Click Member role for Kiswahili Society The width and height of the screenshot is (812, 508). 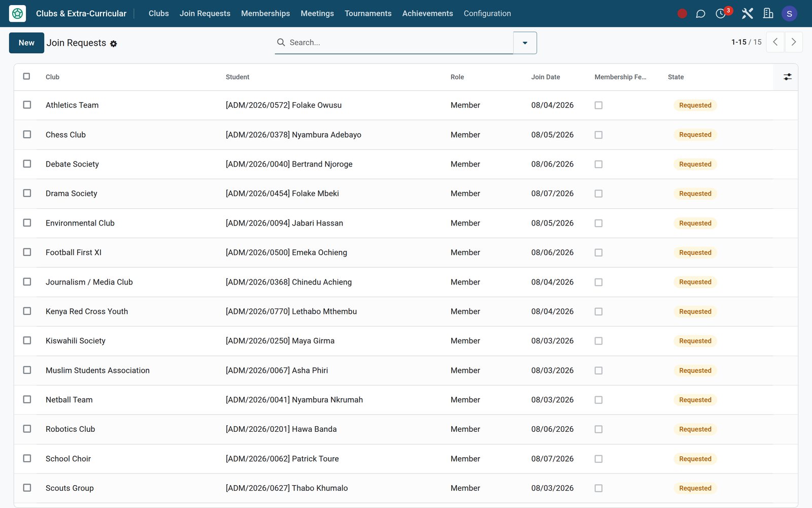tap(465, 341)
